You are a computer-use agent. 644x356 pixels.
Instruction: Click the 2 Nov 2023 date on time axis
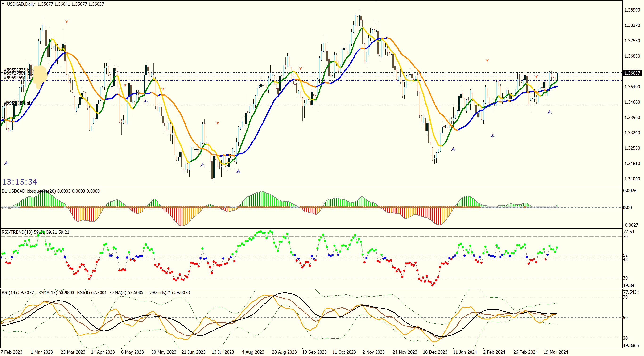[373, 352]
